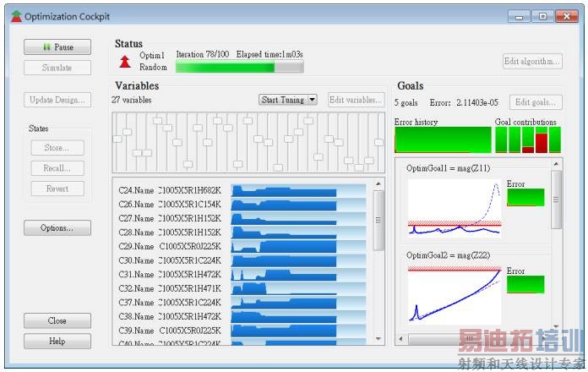Click the goals horizontal scroll left arrow
The width and height of the screenshot is (588, 372).
(401, 339)
